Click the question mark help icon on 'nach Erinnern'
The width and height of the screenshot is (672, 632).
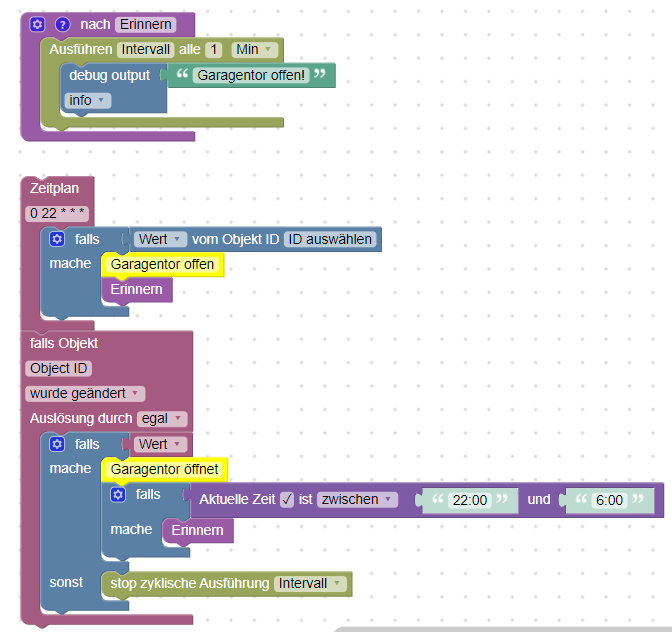coord(63,24)
